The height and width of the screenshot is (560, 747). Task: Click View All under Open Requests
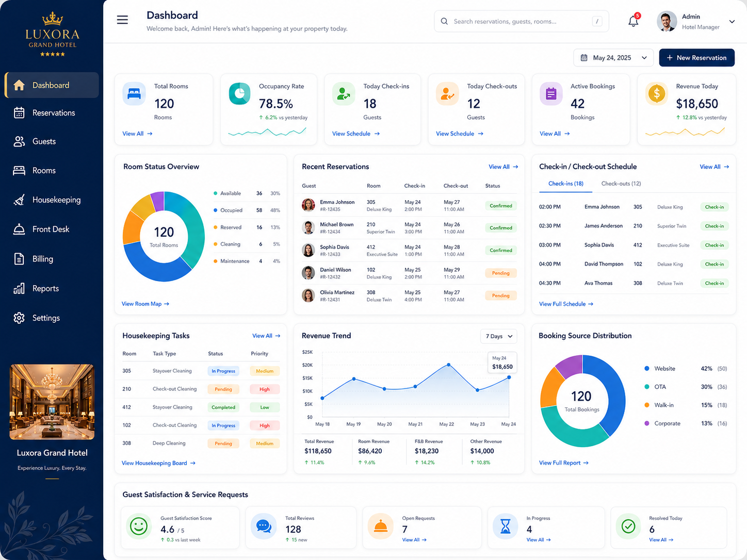pyautogui.click(x=414, y=540)
